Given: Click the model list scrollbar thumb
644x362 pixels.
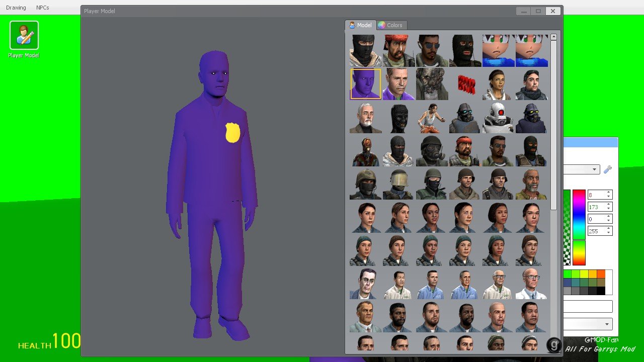Looking at the screenshot, I should tap(553, 125).
